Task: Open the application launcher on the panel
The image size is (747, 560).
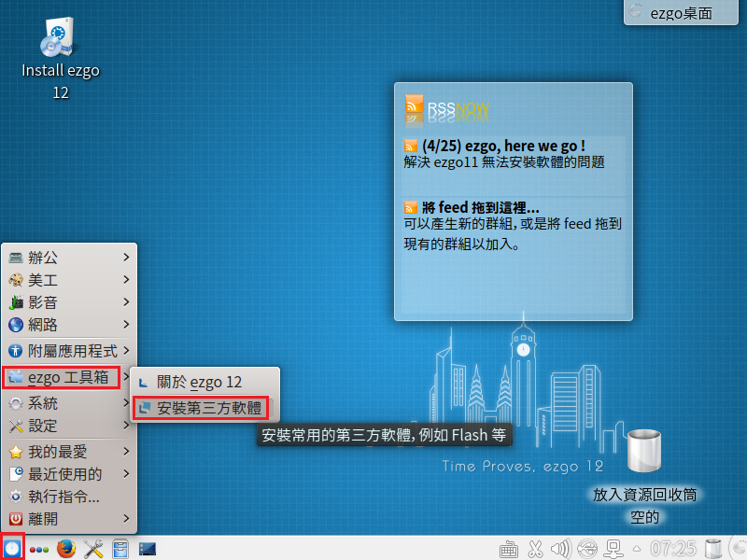Action: [12, 548]
